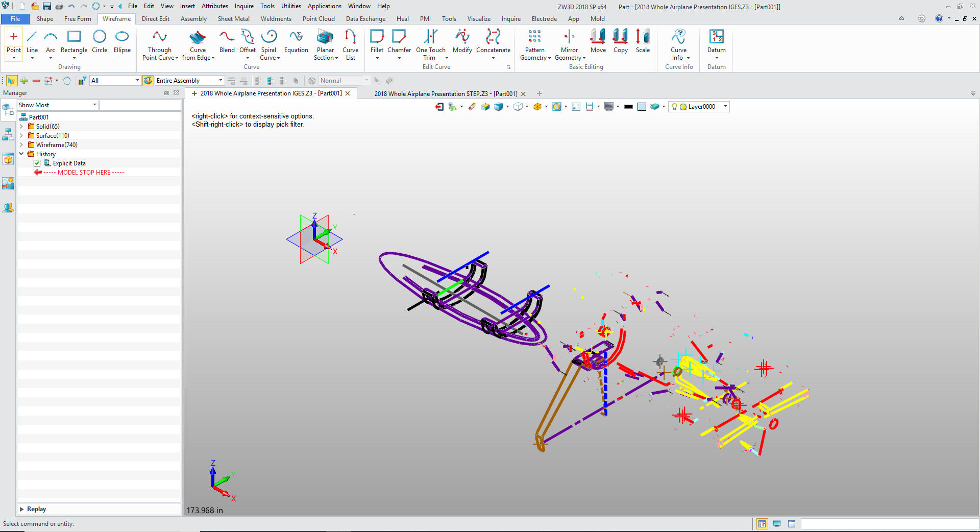Open the Show Most filter dropdown
The image size is (980, 532).
pos(94,105)
